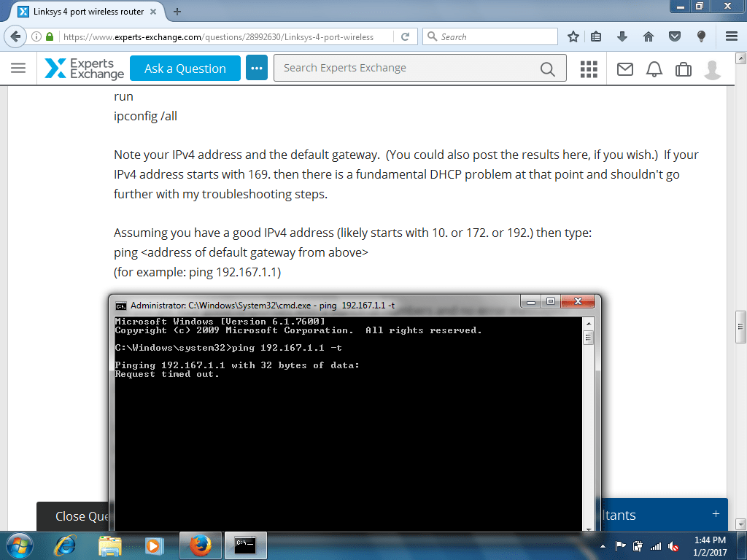Bookmark this page with star icon
The width and height of the screenshot is (747, 560).
tap(573, 36)
